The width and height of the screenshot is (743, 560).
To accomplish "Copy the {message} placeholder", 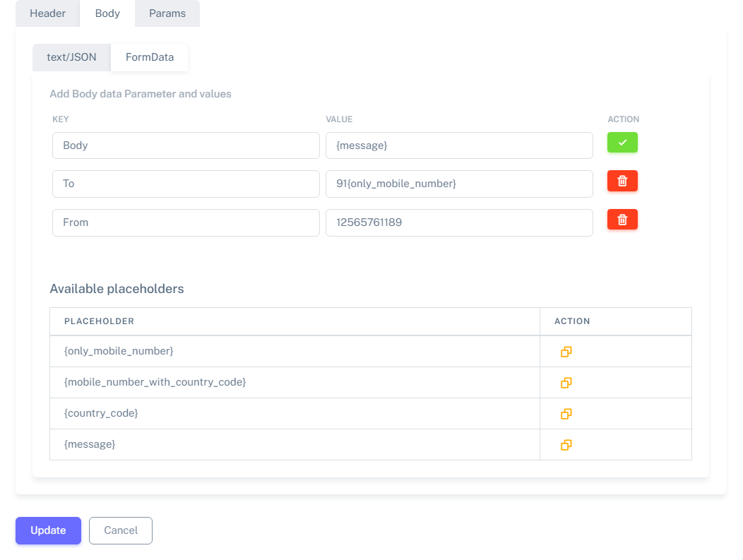I will coord(566,445).
